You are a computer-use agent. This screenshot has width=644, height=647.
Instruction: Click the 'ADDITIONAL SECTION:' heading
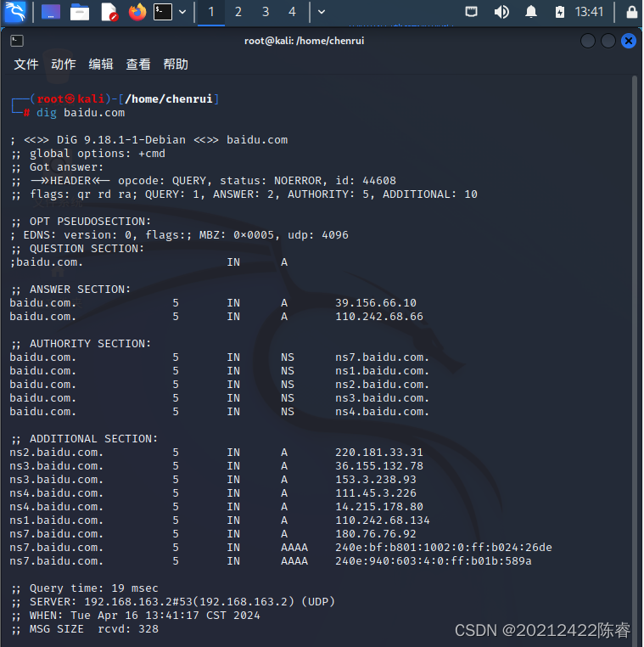93,439
